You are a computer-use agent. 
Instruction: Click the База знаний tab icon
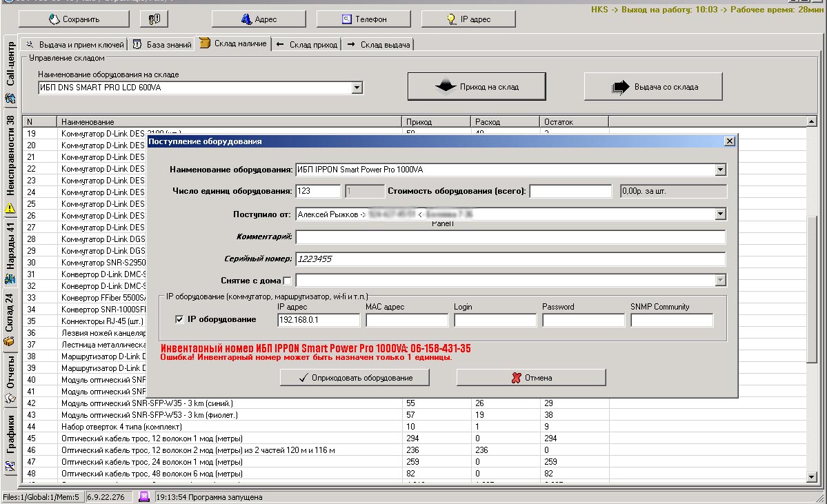click(x=137, y=44)
